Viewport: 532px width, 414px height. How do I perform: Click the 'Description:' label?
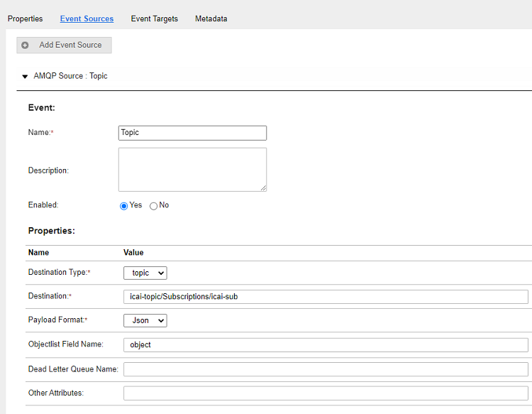(x=48, y=170)
